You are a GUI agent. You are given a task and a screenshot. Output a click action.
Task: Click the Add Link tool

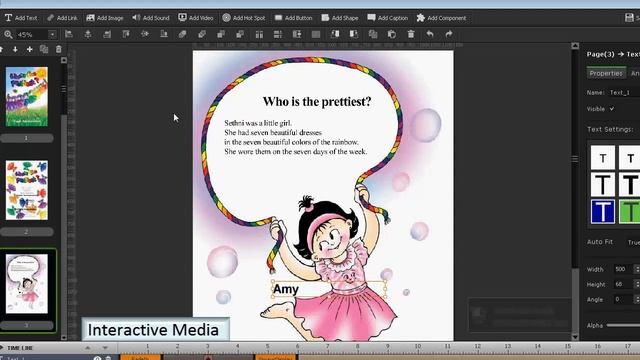pyautogui.click(x=62, y=18)
